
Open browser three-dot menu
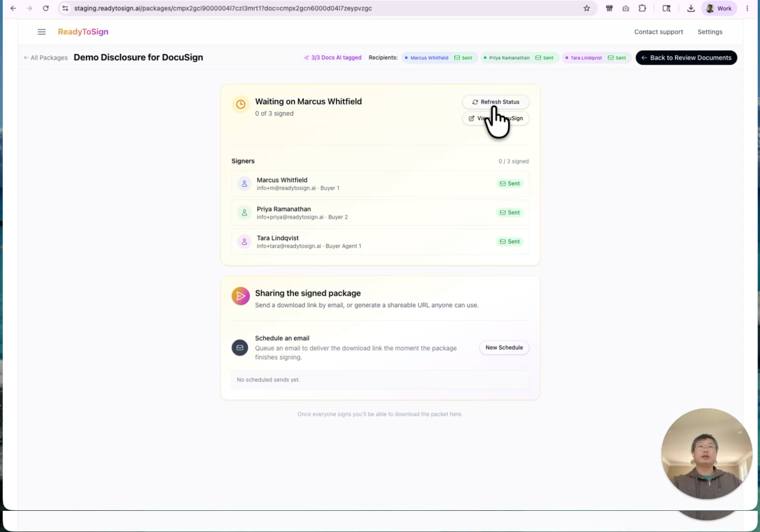[x=747, y=8]
